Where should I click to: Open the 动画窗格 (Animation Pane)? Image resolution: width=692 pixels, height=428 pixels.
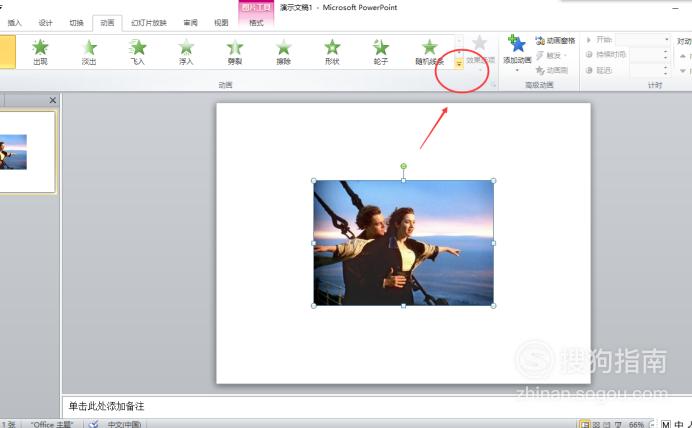[556, 41]
